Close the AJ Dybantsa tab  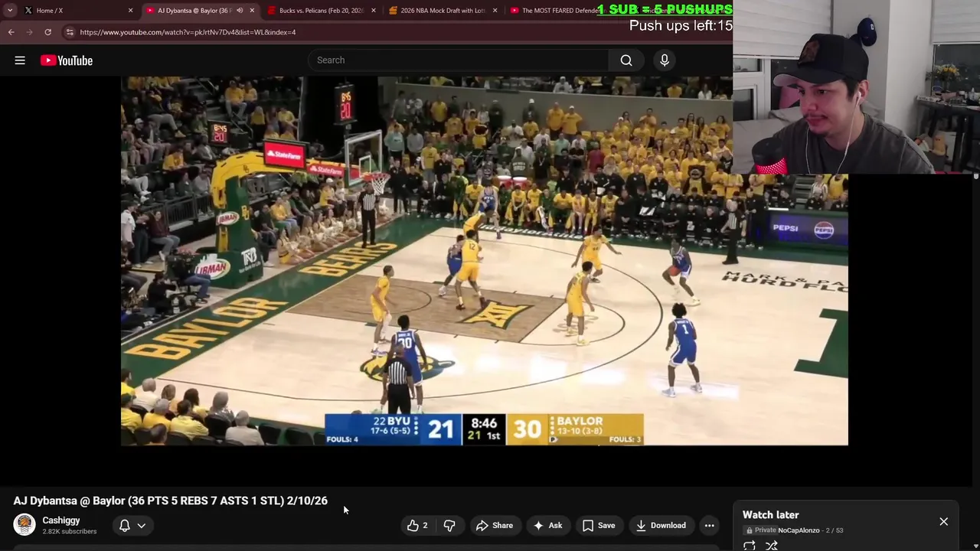point(252,11)
